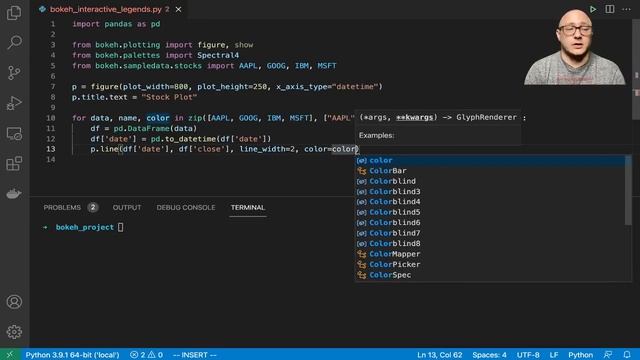640x360 pixels.
Task: Open errors and warnings count in status bar
Action: [x=146, y=355]
